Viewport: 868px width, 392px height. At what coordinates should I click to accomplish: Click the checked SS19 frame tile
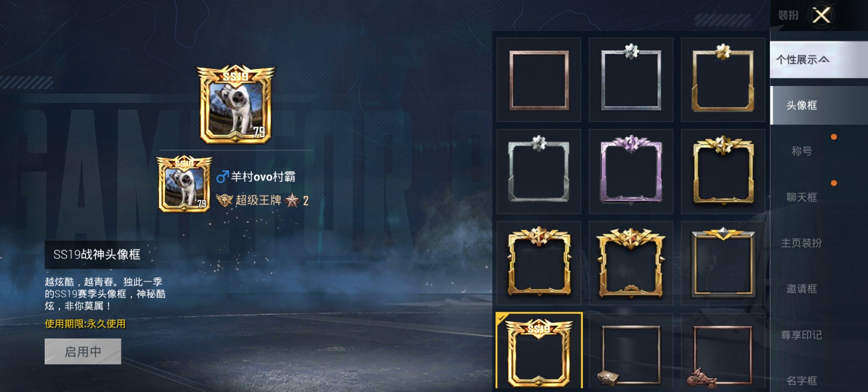(x=539, y=351)
